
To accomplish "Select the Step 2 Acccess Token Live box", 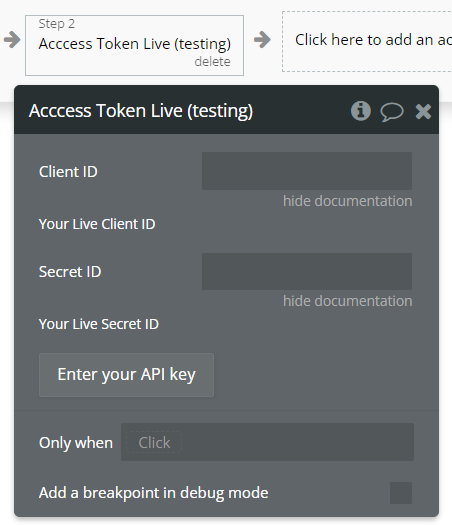I will [134, 45].
